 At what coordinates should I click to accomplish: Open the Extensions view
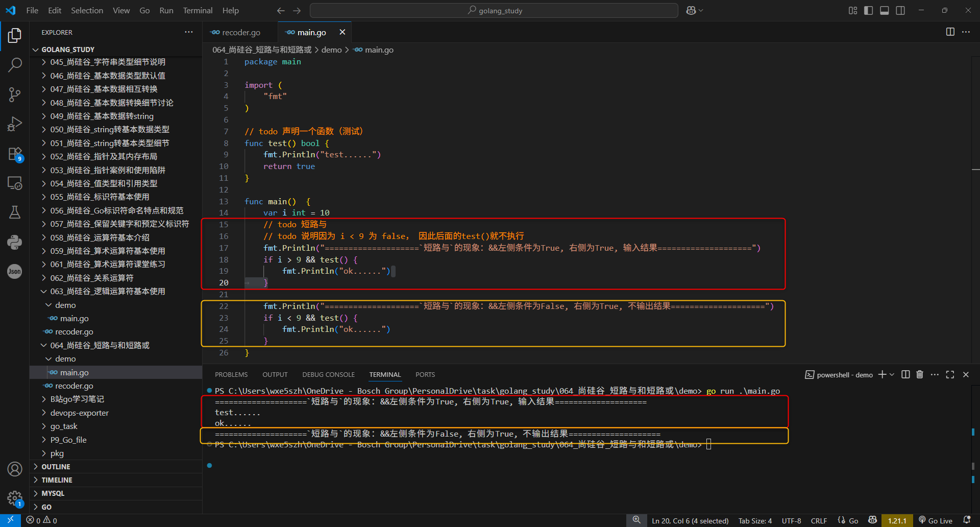[x=15, y=154]
